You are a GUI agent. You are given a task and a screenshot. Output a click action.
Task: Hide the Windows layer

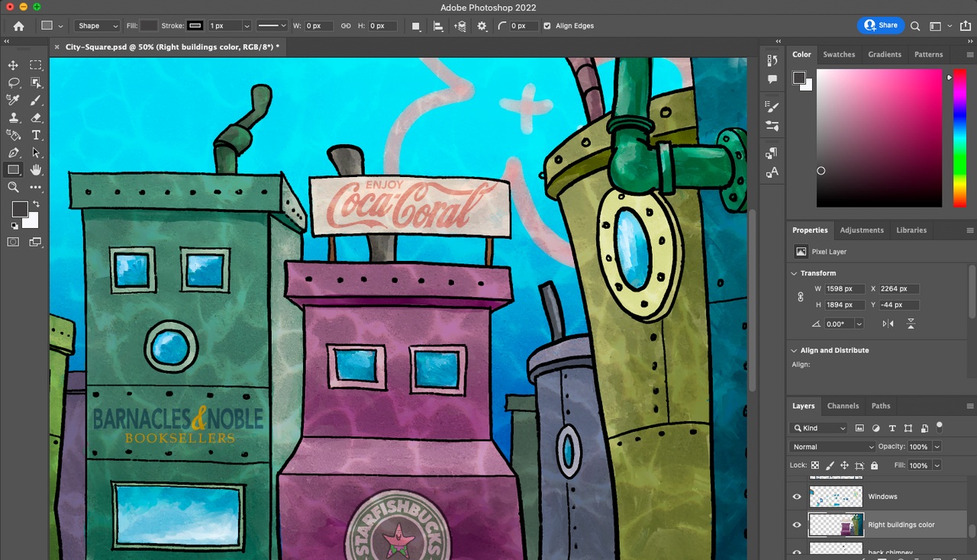click(797, 497)
